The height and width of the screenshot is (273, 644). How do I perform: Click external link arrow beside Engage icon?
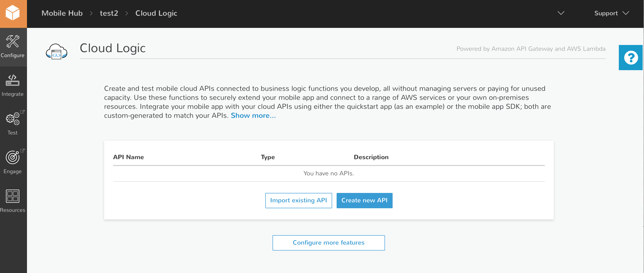pos(22,150)
